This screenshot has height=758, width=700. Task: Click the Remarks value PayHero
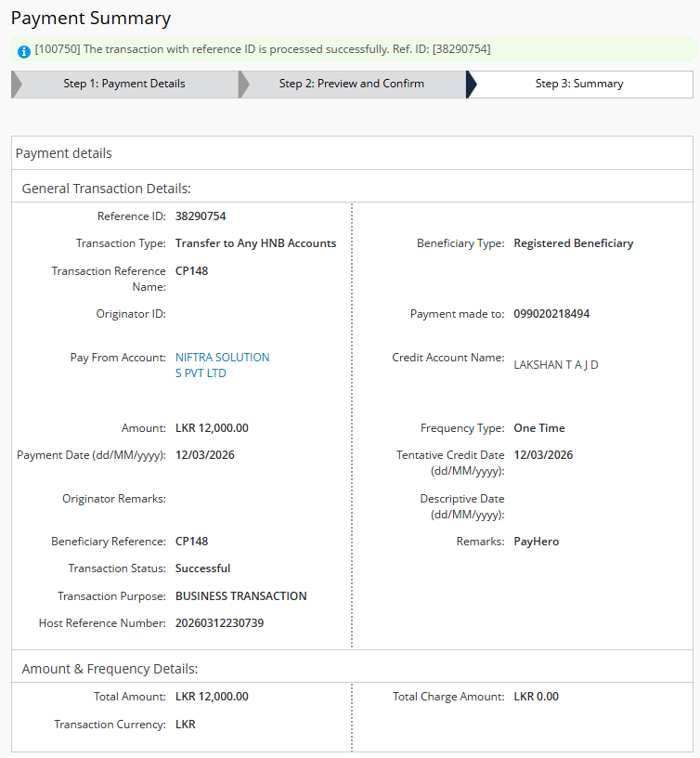click(x=537, y=542)
